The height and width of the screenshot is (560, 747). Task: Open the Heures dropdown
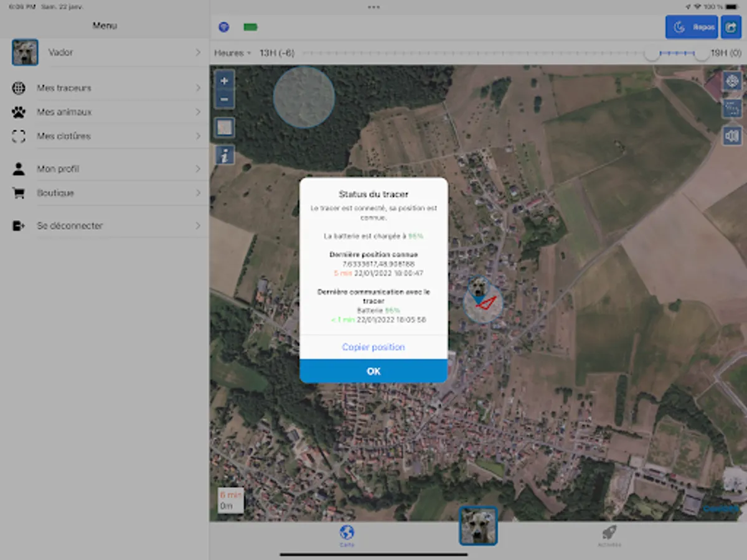tap(232, 53)
